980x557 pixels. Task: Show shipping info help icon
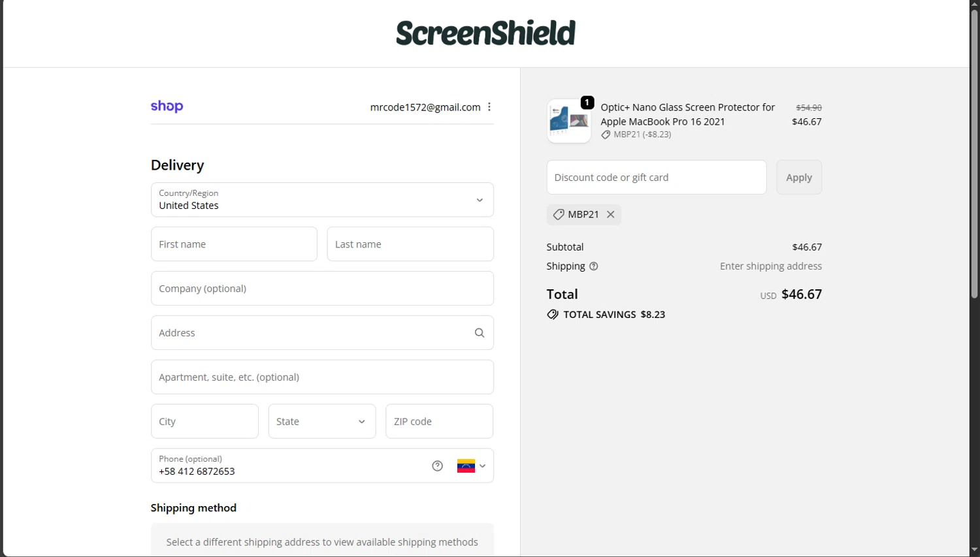tap(594, 266)
